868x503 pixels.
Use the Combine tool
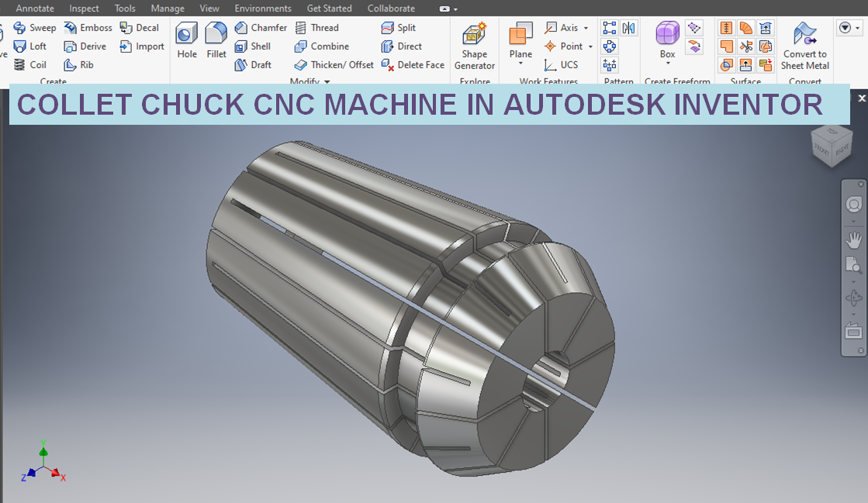pyautogui.click(x=322, y=47)
